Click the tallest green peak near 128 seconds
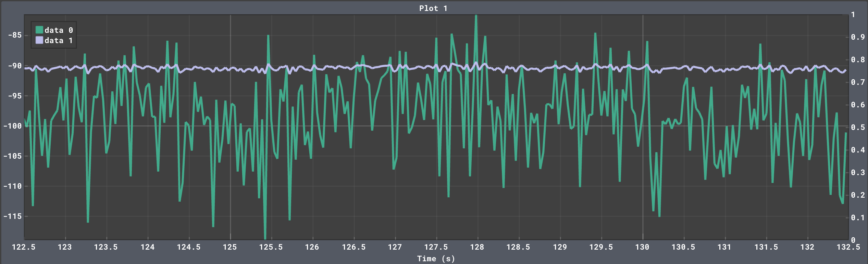868x264 pixels. coord(476,16)
